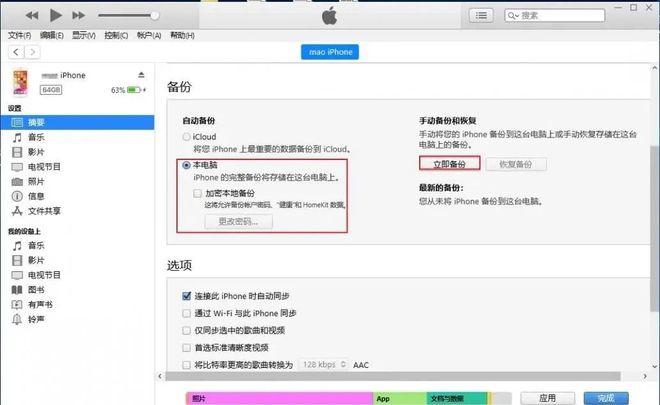The width and height of the screenshot is (660, 405).
Task: Click the 立即备份 button
Action: coord(450,164)
